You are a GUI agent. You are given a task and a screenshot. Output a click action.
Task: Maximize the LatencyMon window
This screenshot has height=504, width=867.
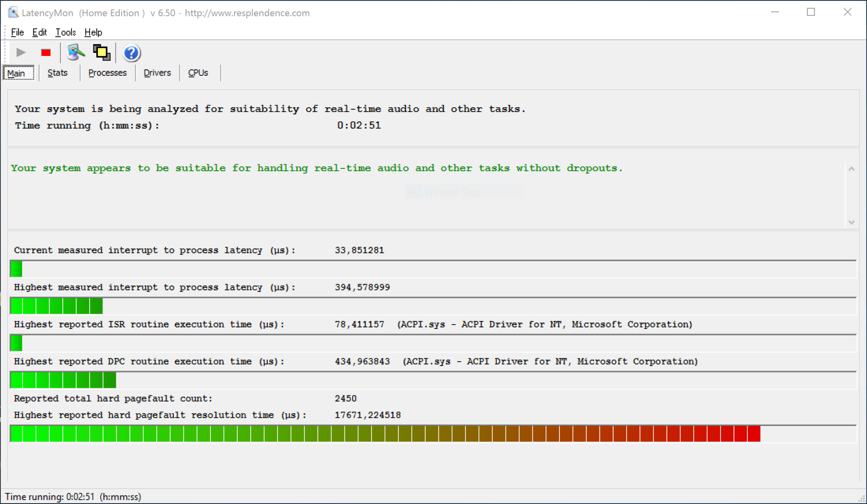coord(811,13)
